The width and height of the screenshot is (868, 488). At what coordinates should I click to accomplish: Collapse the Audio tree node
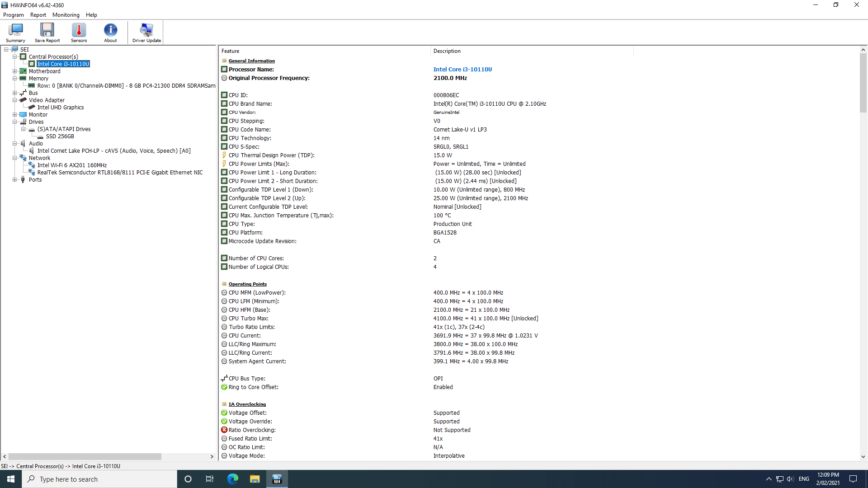point(14,144)
